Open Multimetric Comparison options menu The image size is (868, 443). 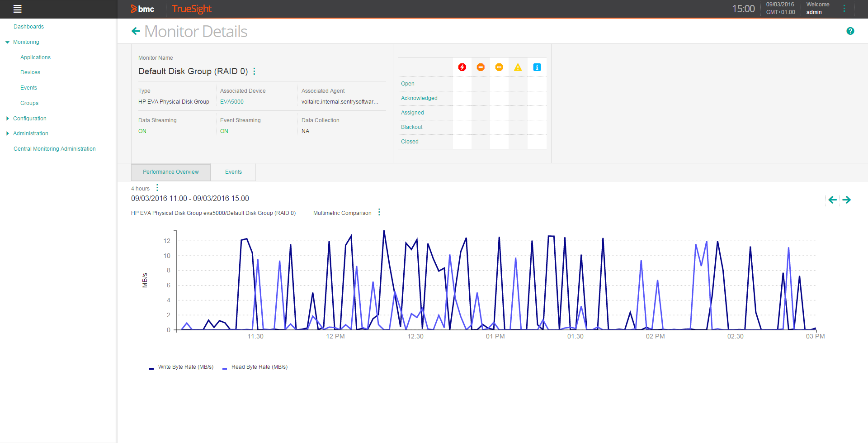379,212
